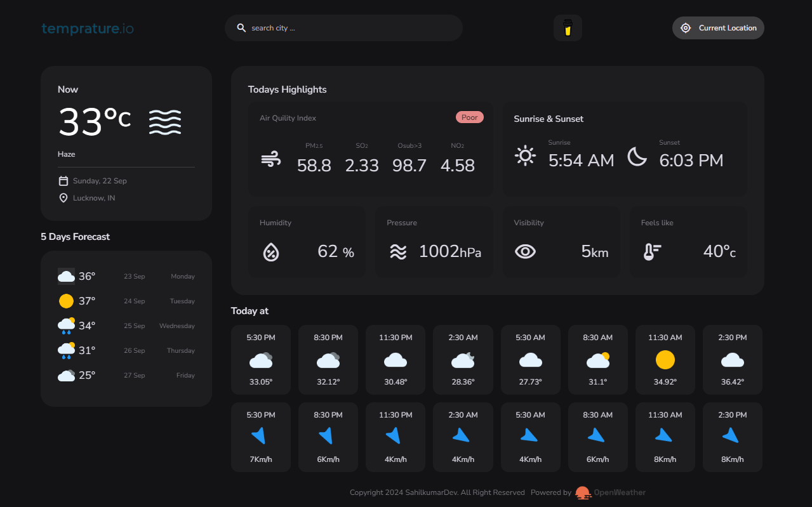
Task: Click the rain cloud icon for Wednesday 25 Sep
Action: 66,326
